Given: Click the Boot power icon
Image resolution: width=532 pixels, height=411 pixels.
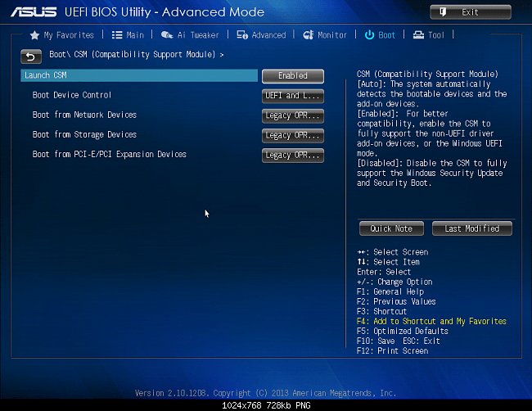Looking at the screenshot, I should pos(369,35).
